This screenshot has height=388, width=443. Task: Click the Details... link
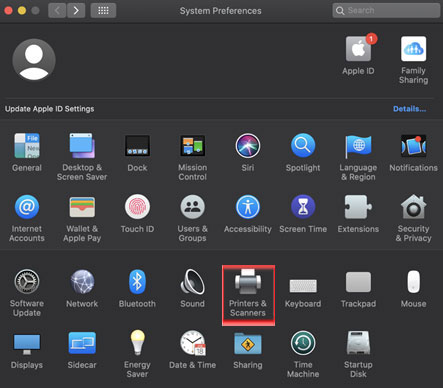click(409, 109)
